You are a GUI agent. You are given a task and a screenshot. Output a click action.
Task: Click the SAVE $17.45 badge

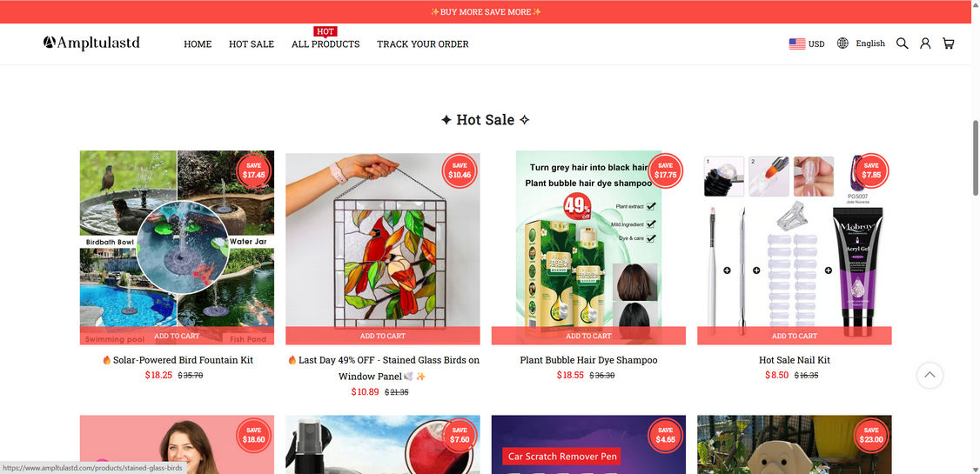pos(254,170)
